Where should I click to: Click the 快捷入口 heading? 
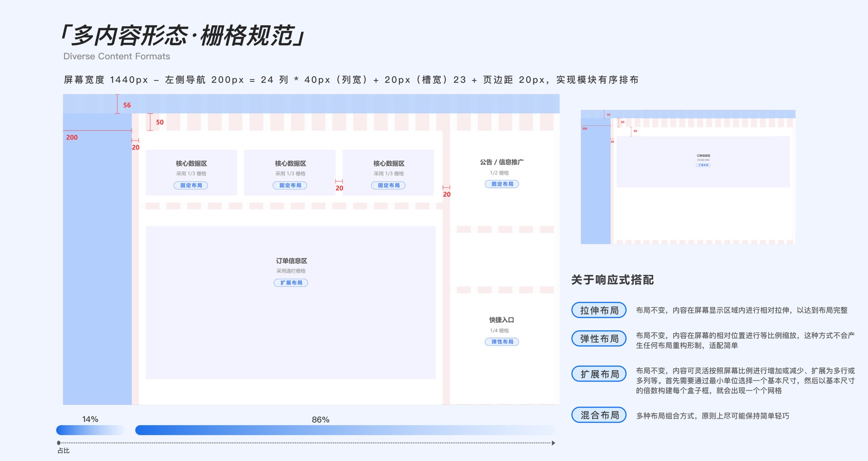502,320
